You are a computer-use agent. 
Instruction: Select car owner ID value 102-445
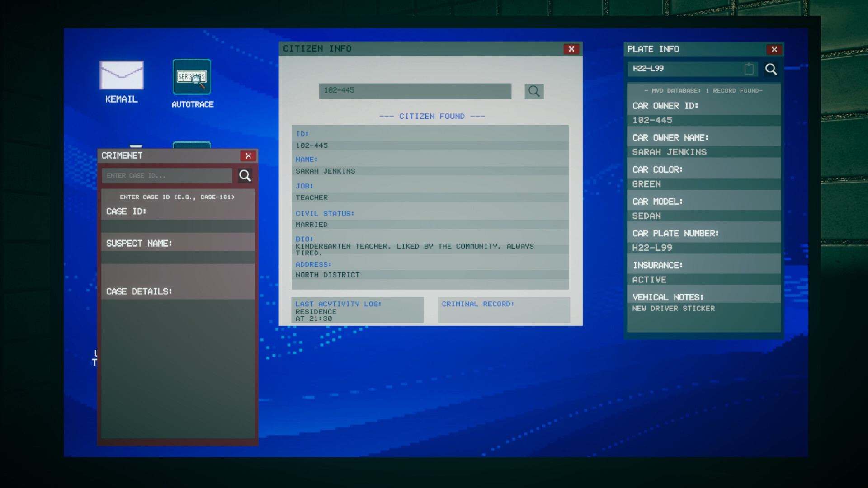[x=652, y=121]
